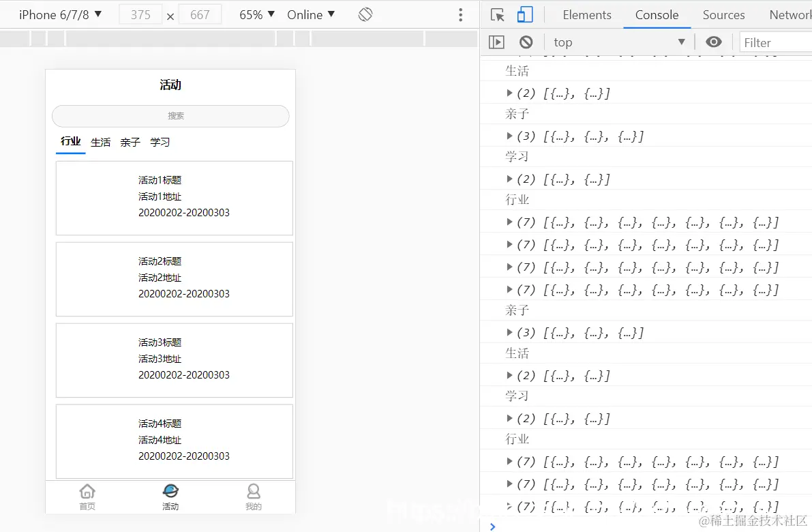Click the console Filter input
This screenshot has height=532, width=812.
click(x=775, y=42)
